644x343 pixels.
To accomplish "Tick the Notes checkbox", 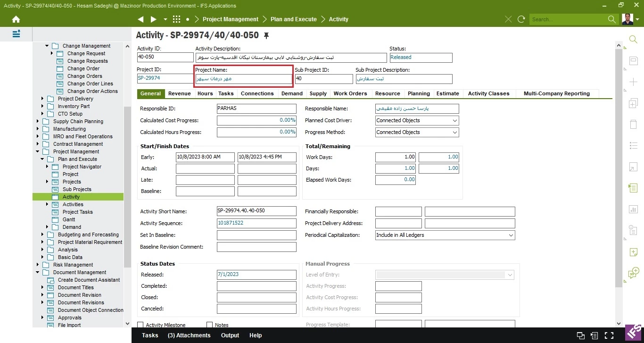I will tap(210, 325).
